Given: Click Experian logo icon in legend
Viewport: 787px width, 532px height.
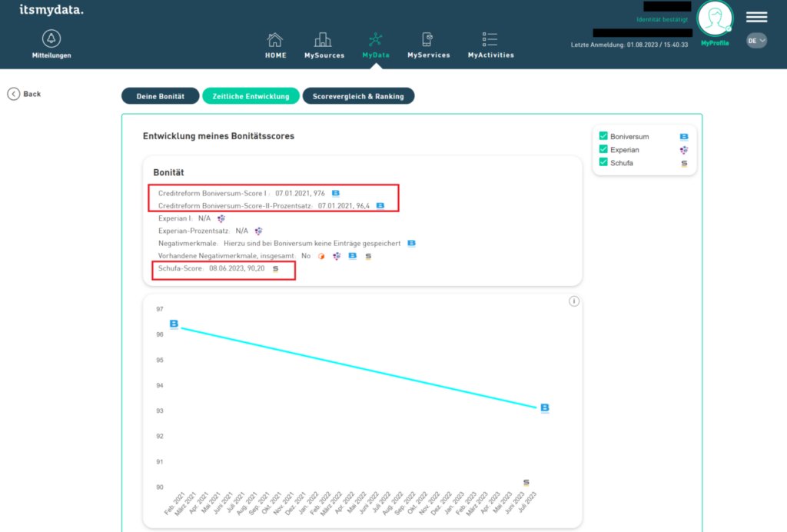Looking at the screenshot, I should (x=683, y=150).
